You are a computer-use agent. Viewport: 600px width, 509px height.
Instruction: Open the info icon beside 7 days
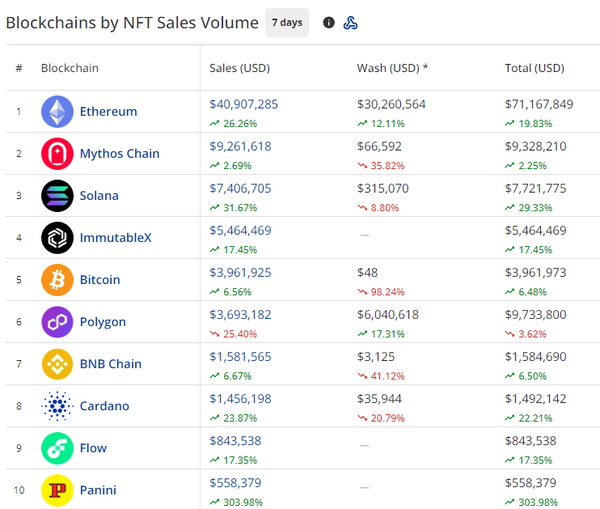(329, 23)
